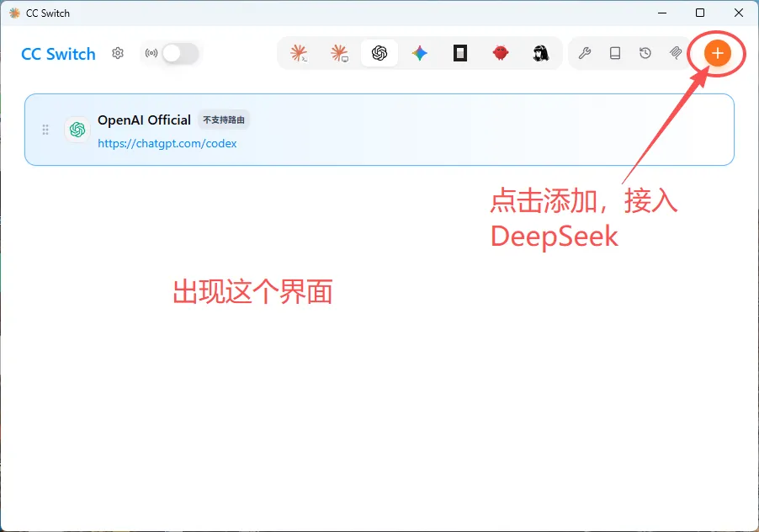The height and width of the screenshot is (532, 759).
Task: Toggle the proxy broadcast switch
Action: (180, 53)
